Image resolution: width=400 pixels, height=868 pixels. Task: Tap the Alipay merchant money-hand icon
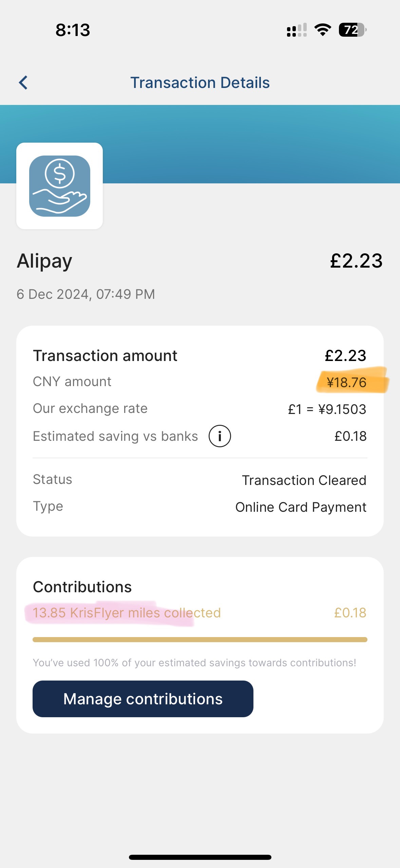pyautogui.click(x=60, y=186)
